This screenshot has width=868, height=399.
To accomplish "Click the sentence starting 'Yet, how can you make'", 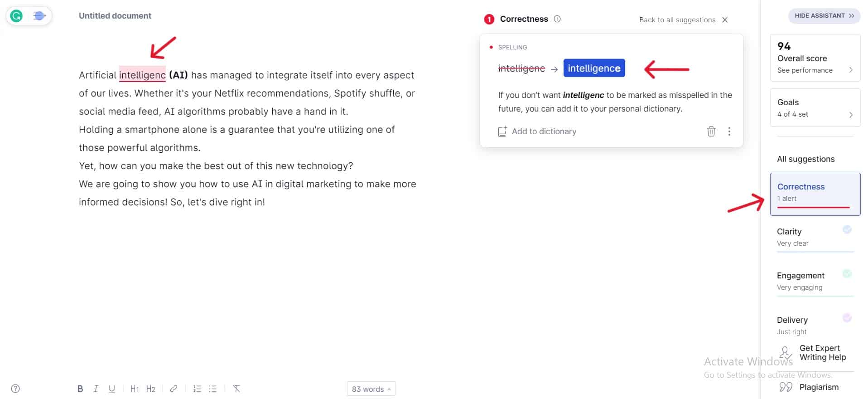I will click(216, 166).
